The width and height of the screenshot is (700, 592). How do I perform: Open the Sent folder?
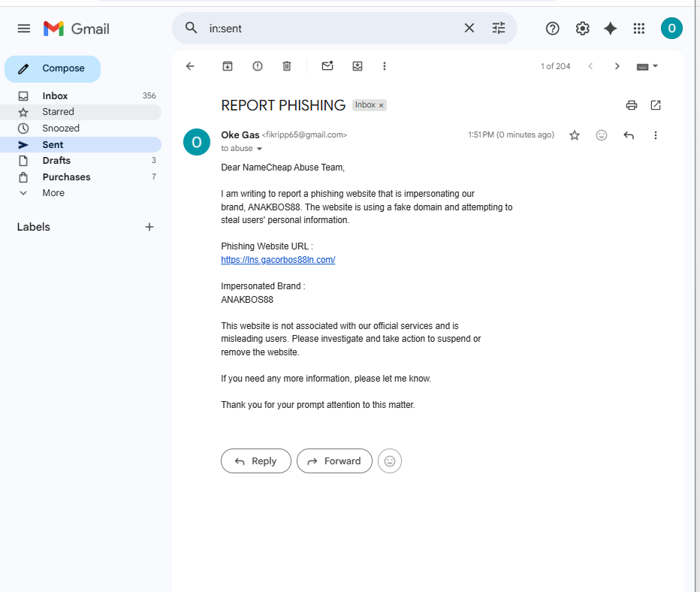(x=81, y=145)
